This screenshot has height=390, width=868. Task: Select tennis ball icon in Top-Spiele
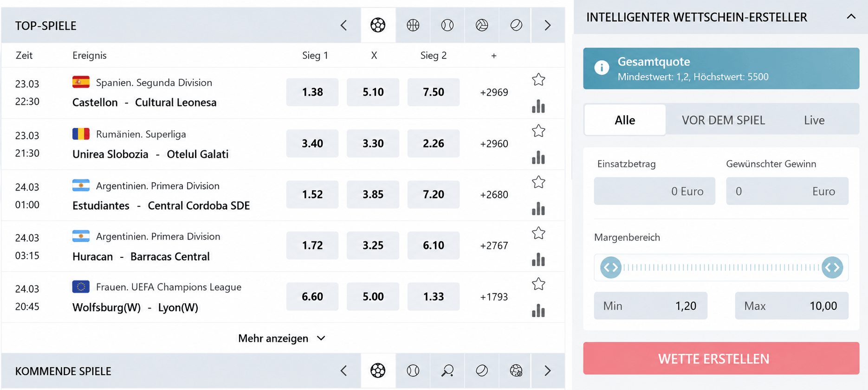(447, 25)
